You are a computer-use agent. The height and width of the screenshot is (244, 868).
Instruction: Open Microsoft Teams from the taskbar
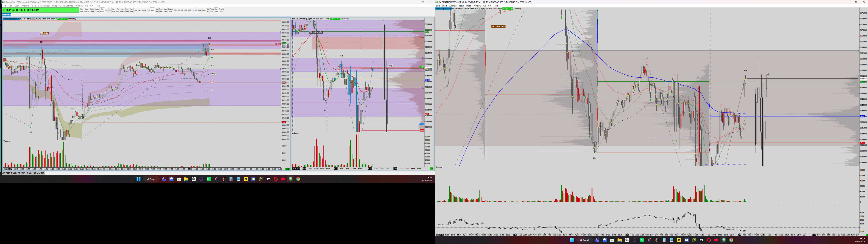coord(164,179)
